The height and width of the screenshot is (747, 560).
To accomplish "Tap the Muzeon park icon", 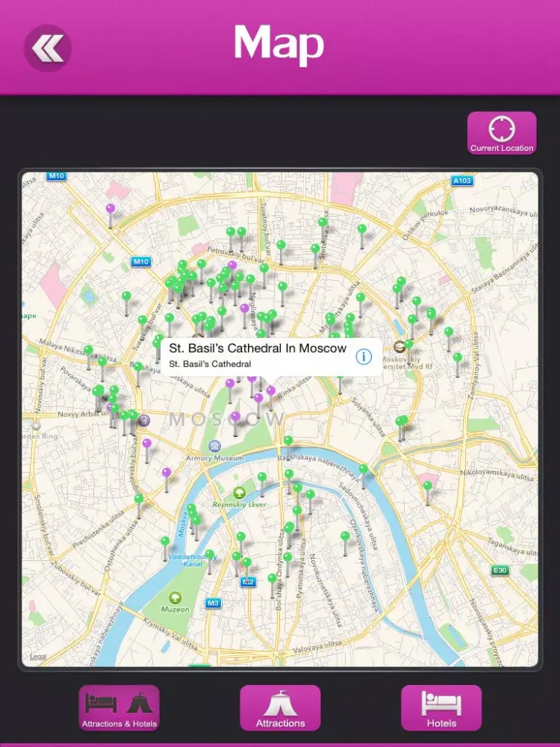I will coord(175,598).
